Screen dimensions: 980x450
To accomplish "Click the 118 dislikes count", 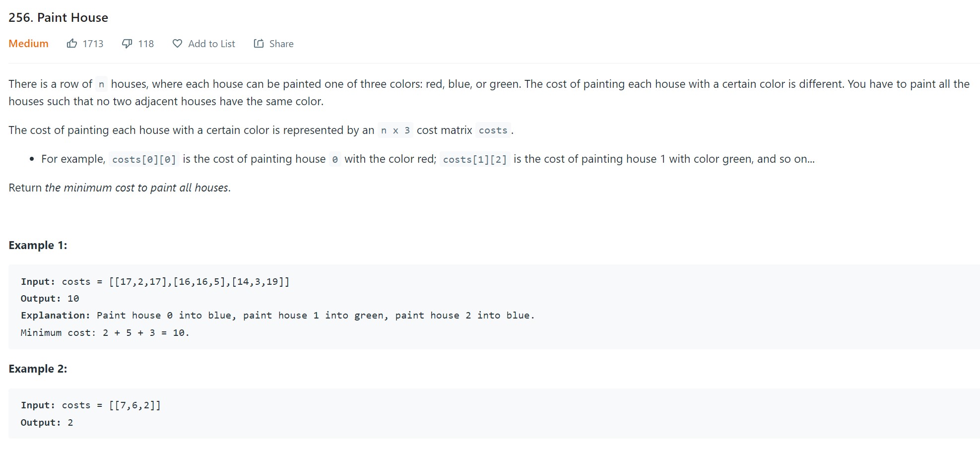I will (146, 44).
